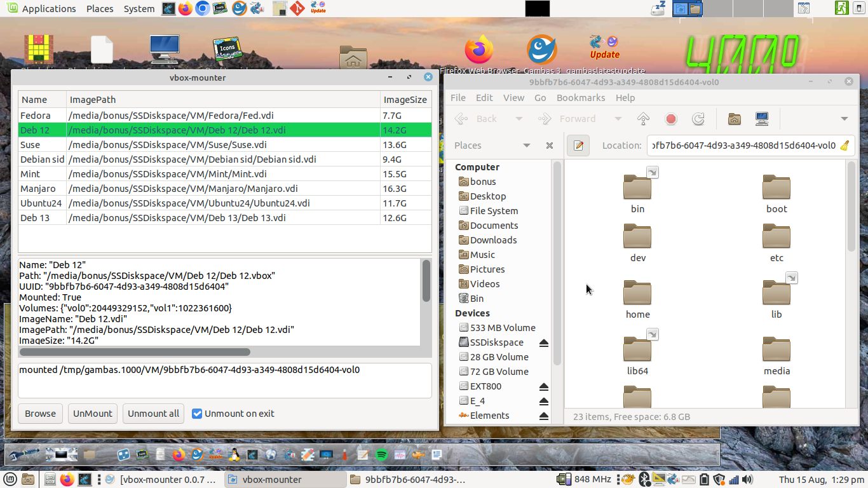Open the View menu
The image size is (868, 488).
click(513, 98)
